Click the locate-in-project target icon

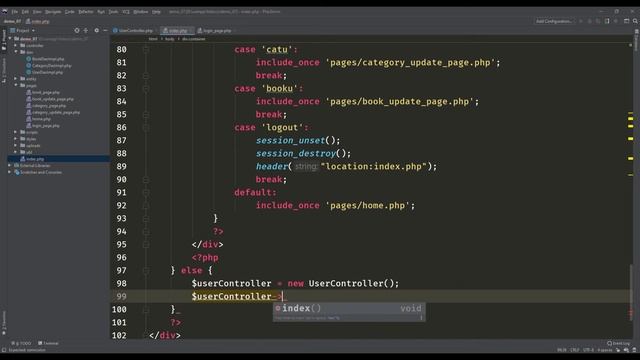click(77, 31)
